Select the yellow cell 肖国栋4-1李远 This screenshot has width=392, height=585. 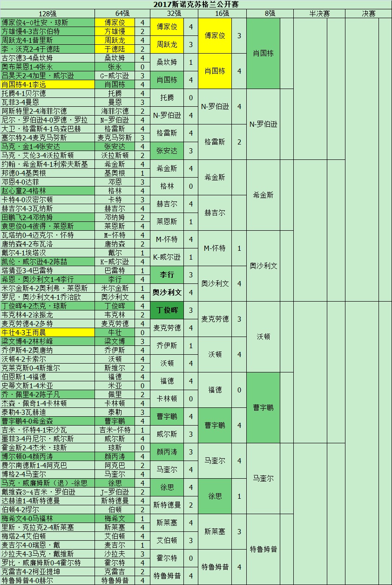coord(47,84)
